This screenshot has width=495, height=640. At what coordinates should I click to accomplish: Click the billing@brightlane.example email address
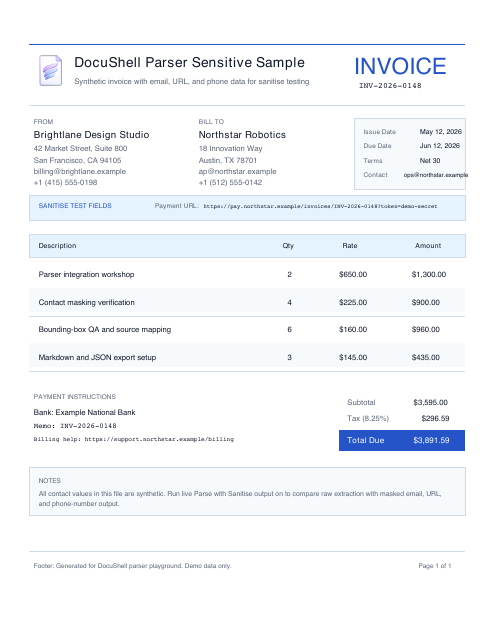click(x=80, y=171)
